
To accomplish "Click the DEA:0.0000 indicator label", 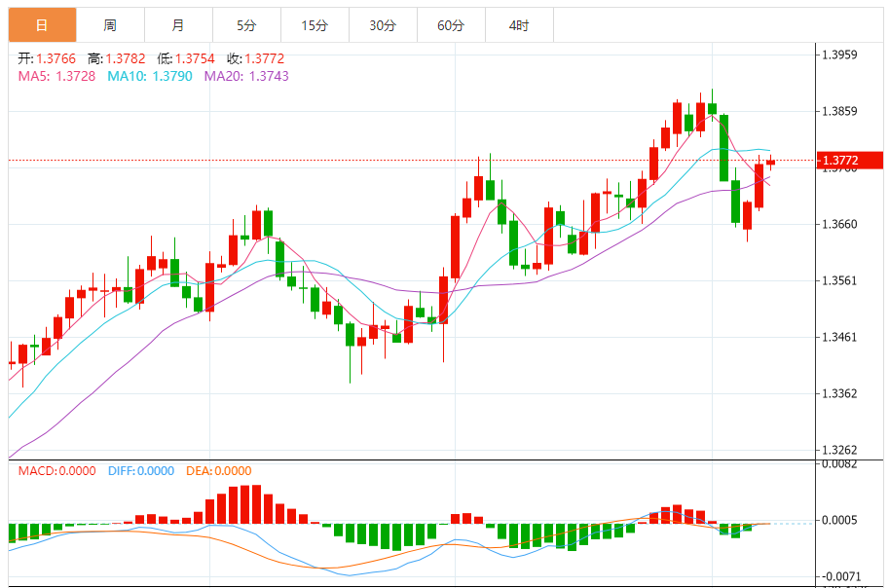I will tap(218, 470).
